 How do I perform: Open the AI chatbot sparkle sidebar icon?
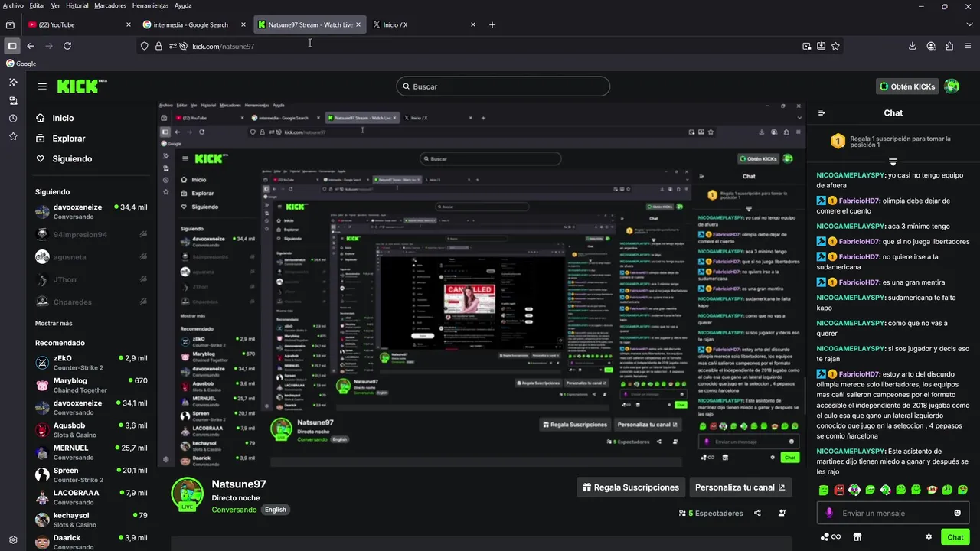coord(13,82)
